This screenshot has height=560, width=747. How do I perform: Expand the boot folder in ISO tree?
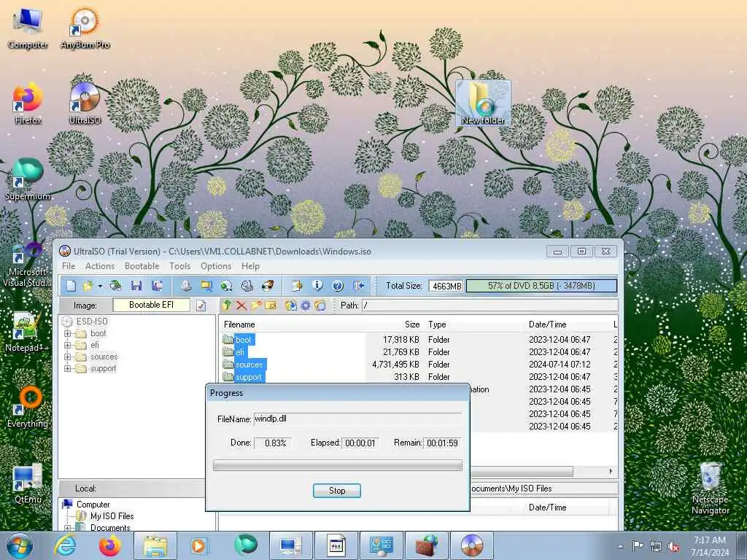click(67, 333)
